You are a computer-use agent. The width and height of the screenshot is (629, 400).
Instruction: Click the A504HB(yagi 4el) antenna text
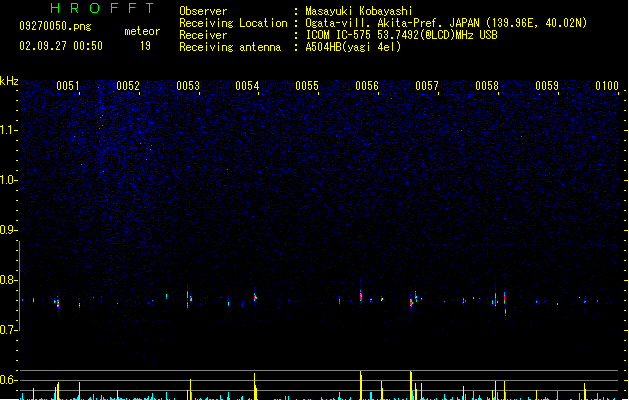tap(353, 47)
